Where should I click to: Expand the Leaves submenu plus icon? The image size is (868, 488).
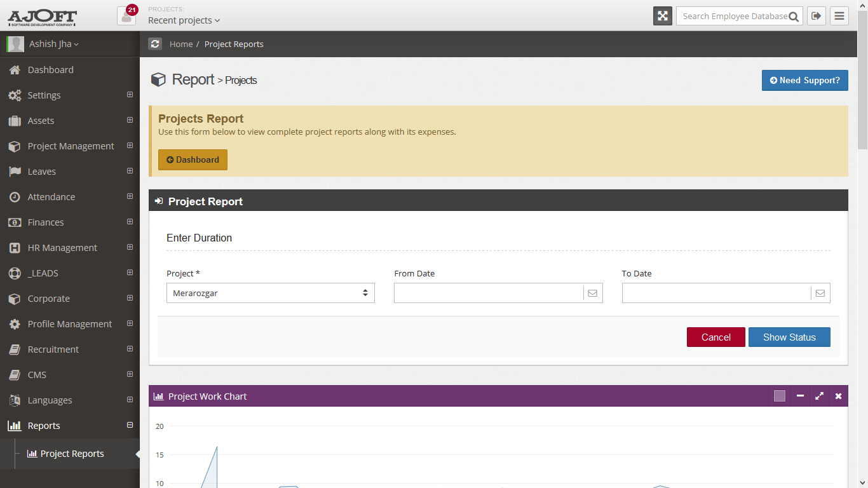coord(130,171)
